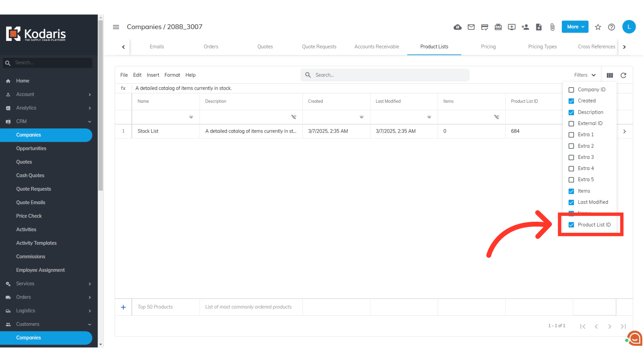The width and height of the screenshot is (644, 362).
Task: Open Opportunities in the CRM sidebar
Action: (31, 148)
